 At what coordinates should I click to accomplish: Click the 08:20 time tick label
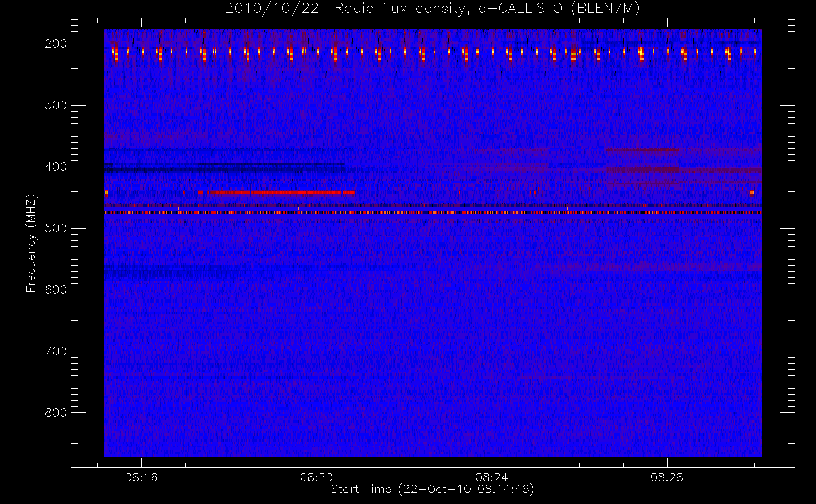316,477
